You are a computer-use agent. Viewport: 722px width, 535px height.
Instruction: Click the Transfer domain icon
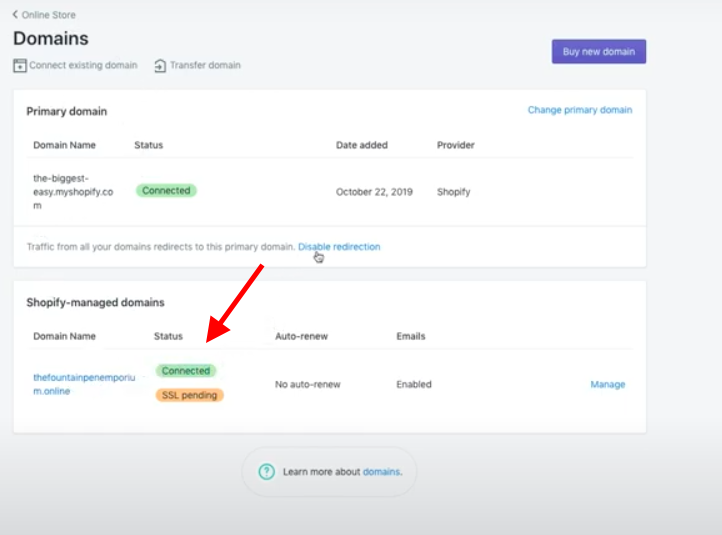point(160,65)
